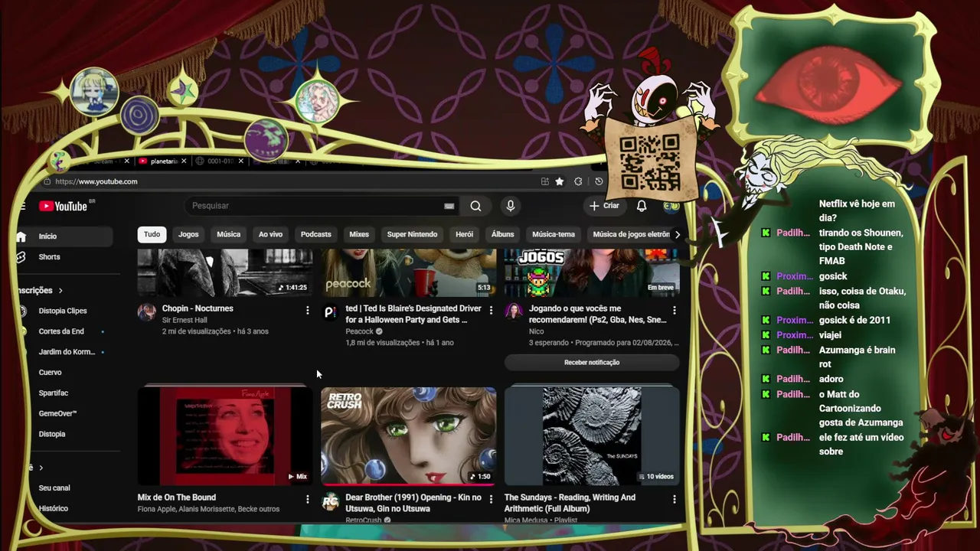The height and width of the screenshot is (551, 980).
Task: Start voice search with the microphone
Action: coord(511,206)
